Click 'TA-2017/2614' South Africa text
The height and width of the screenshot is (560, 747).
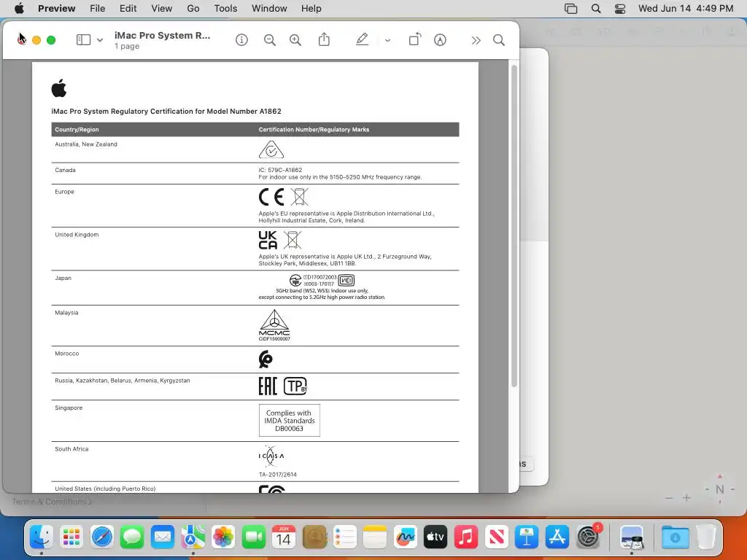point(277,475)
